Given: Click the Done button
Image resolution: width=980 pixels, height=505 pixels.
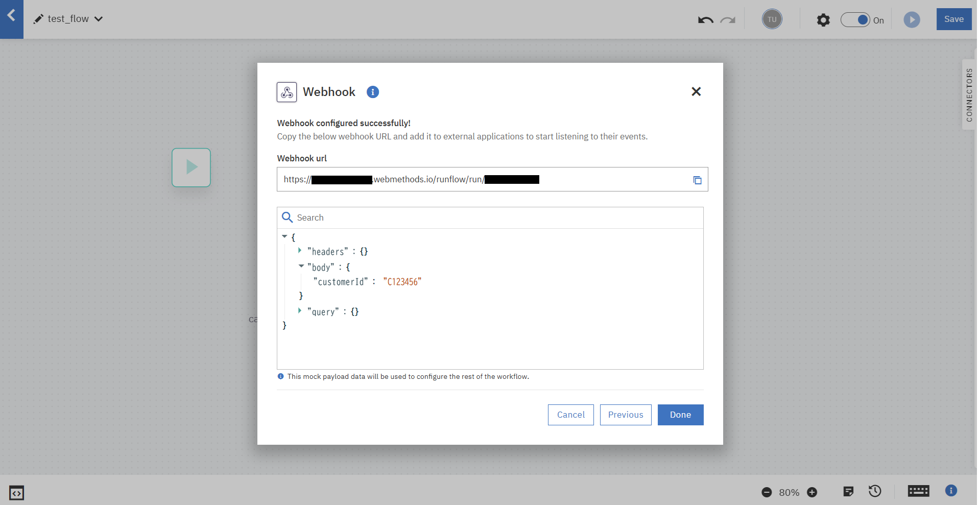Looking at the screenshot, I should pyautogui.click(x=680, y=415).
